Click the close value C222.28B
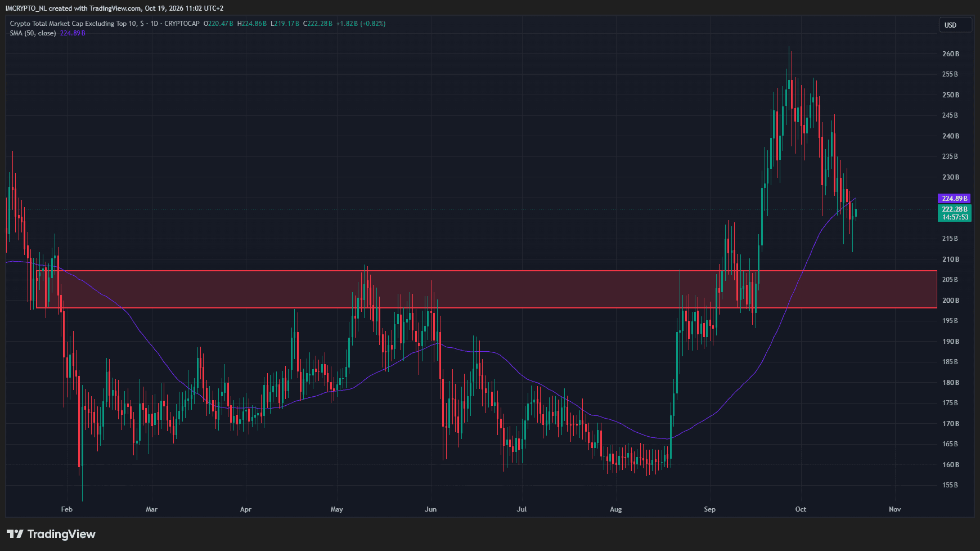980x551 pixels. 318,24
